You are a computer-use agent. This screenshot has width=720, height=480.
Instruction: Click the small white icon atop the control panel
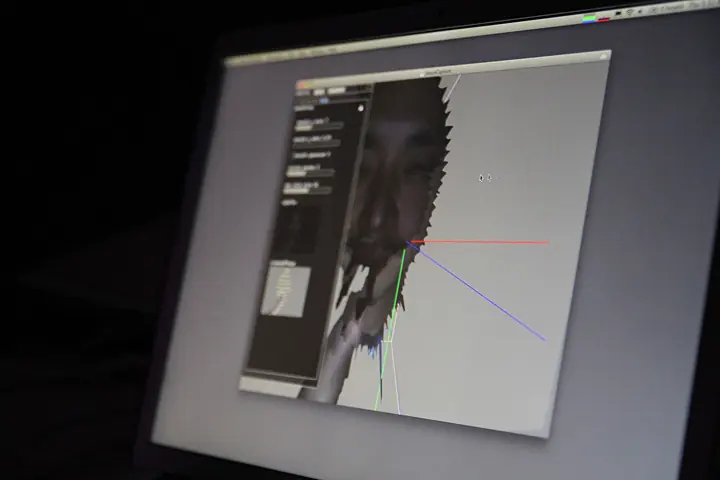tap(359, 107)
